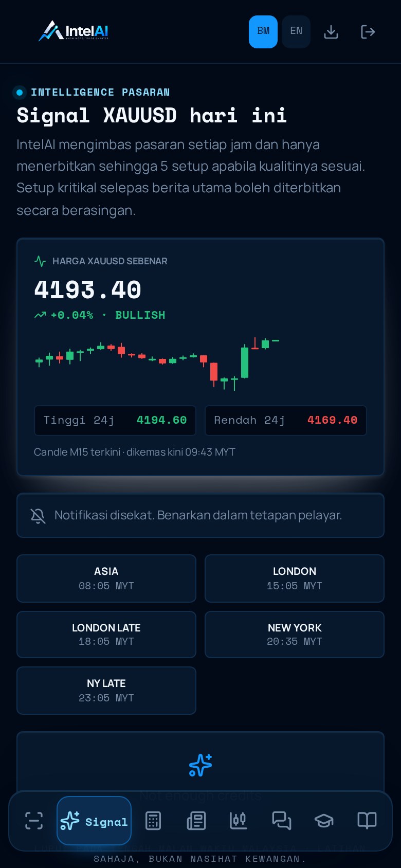Open the calculator icon in bottom bar
Viewport: 401px width, 868px height.
[x=153, y=821]
